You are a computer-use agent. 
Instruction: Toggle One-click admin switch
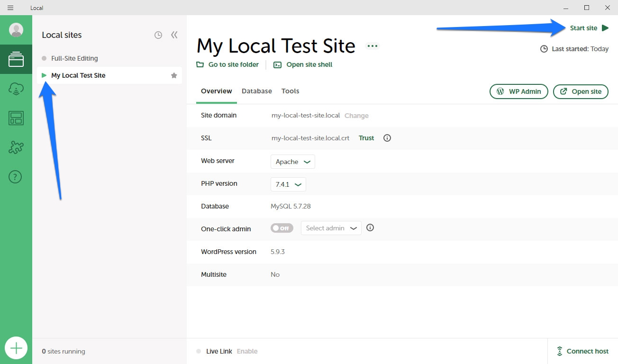(282, 228)
